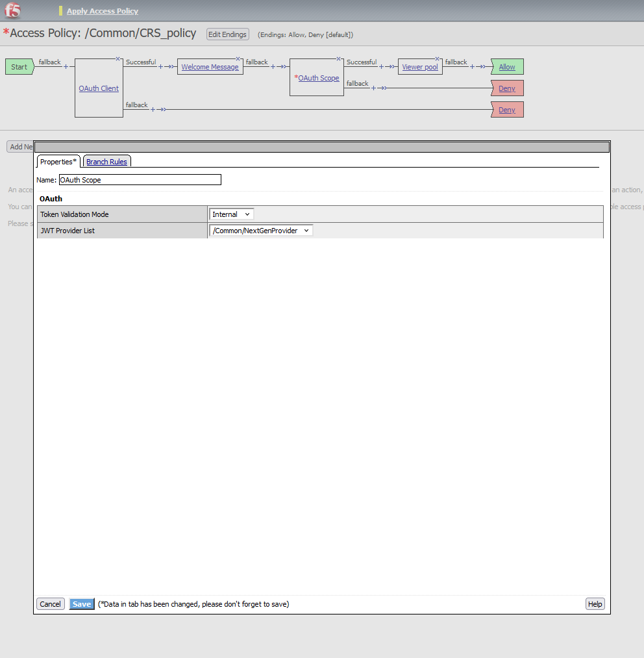Open the Allow ending link
This screenshot has height=658, width=644.
[507, 66]
